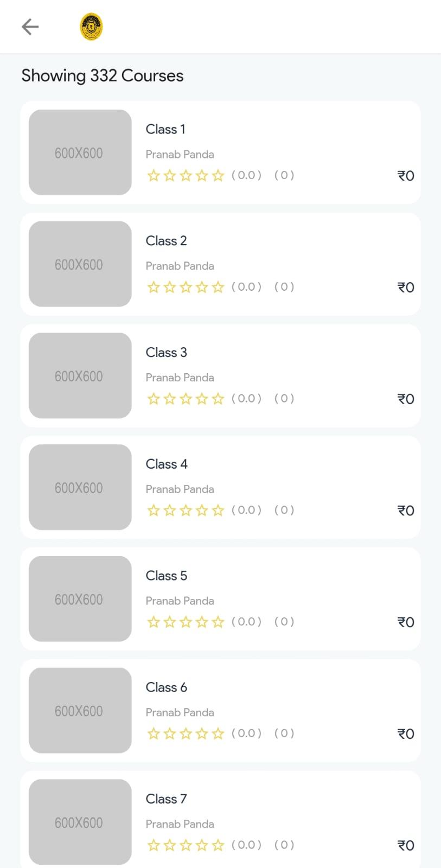Image resolution: width=441 pixels, height=868 pixels.
Task: Click the Class 1 star rating
Action: (x=186, y=175)
